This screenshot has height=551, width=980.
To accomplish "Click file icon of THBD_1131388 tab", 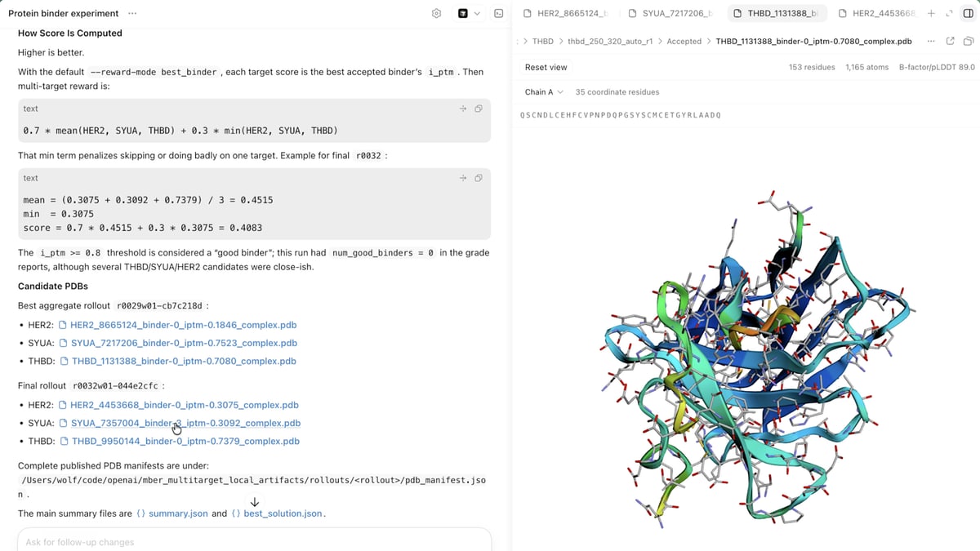I will tap(737, 14).
